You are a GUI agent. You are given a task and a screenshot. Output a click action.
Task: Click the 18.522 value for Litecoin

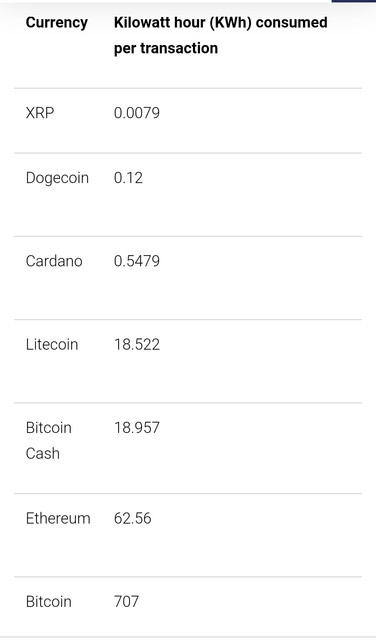click(x=137, y=344)
